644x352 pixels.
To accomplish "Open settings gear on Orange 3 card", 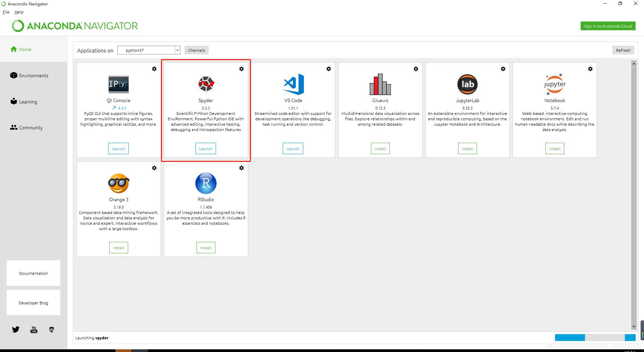I will [154, 168].
